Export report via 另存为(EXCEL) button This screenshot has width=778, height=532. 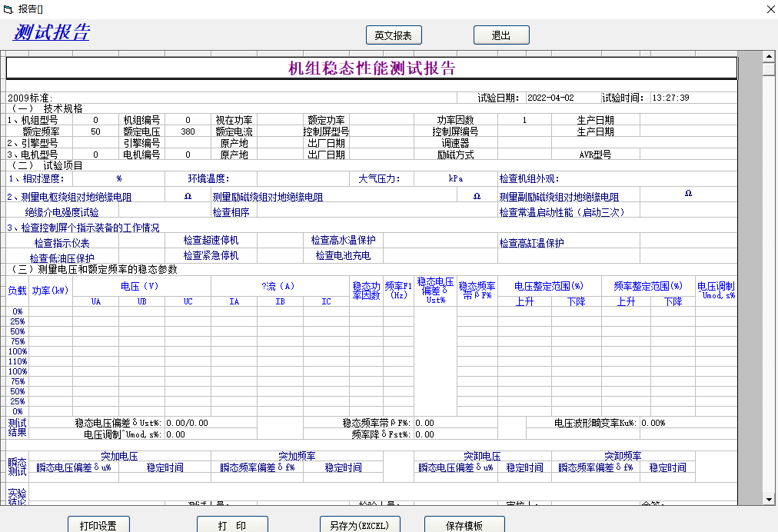tap(360, 525)
